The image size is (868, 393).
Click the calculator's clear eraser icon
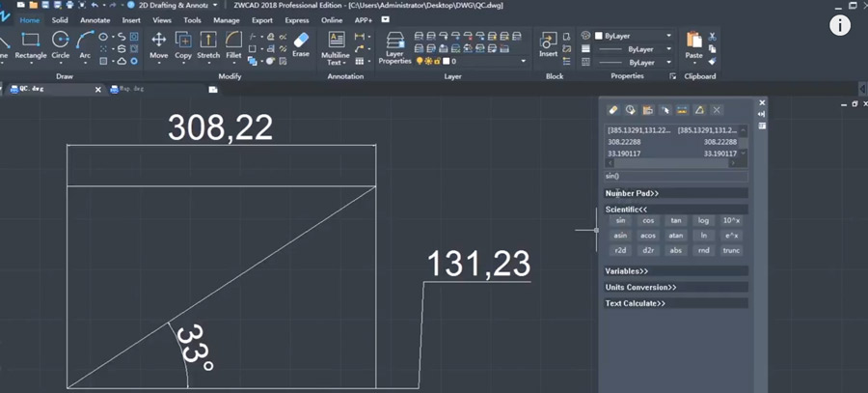611,110
